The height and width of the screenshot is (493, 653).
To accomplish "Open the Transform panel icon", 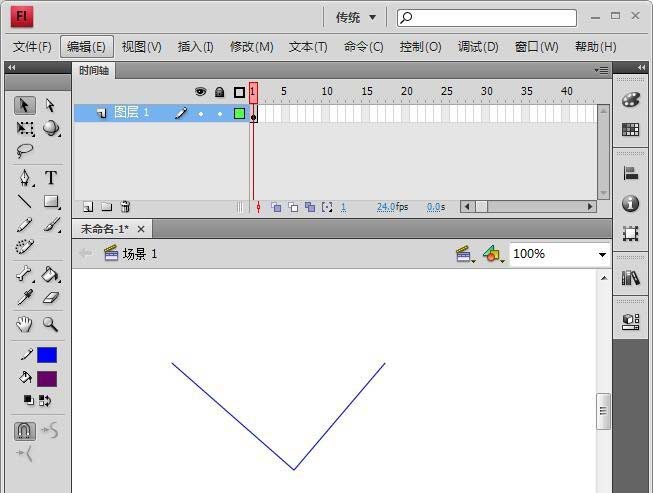I will (631, 234).
